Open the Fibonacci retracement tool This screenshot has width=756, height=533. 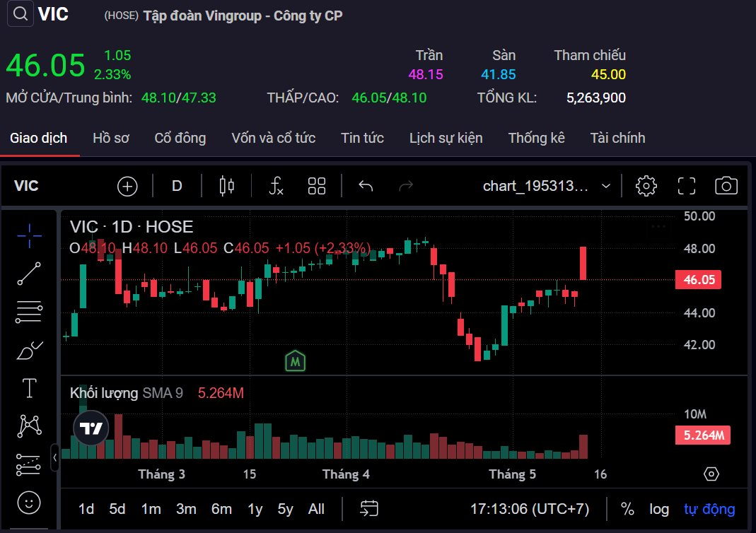[x=29, y=312]
